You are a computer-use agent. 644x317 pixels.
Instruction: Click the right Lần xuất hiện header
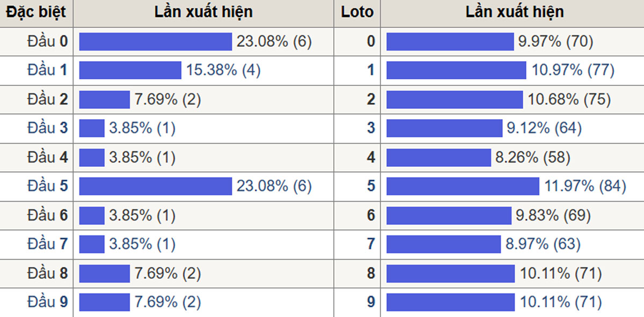coord(515,12)
